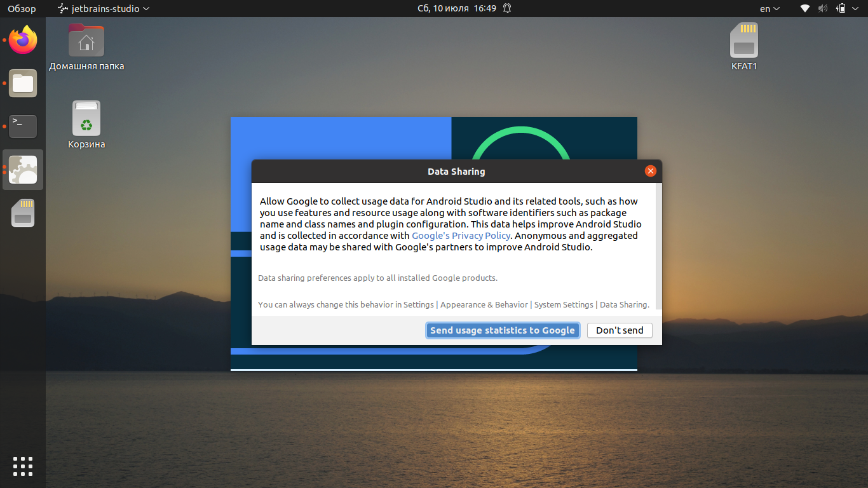Click Send usage statistics to Google

[x=503, y=330]
